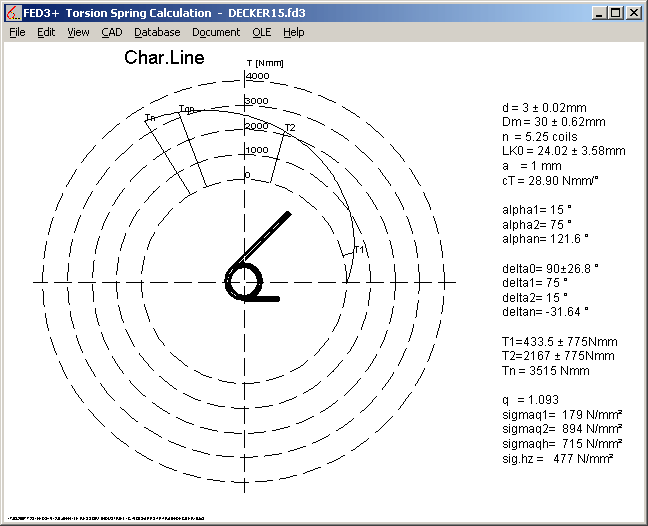Open the View menu
The width and height of the screenshot is (648, 526).
[78, 32]
